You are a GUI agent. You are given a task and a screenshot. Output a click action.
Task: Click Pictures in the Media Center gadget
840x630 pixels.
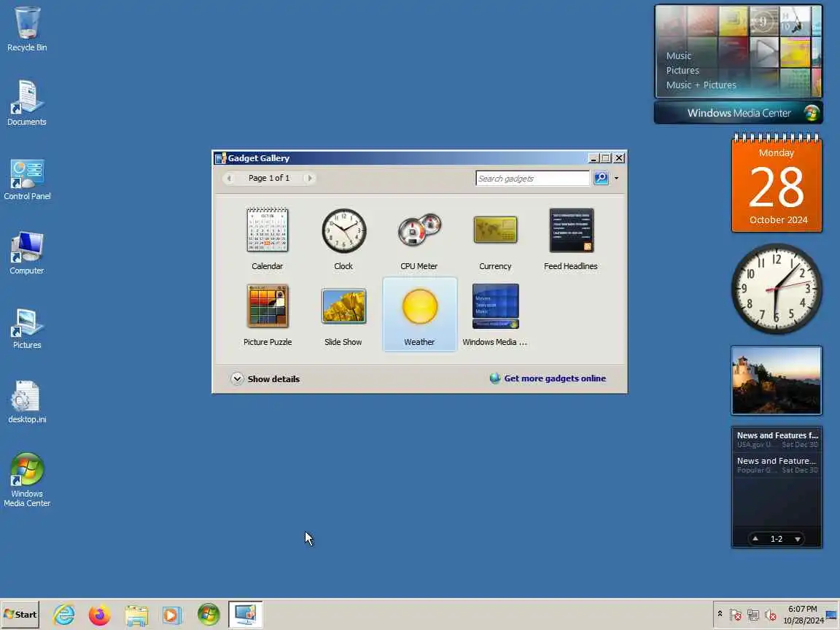click(x=682, y=70)
